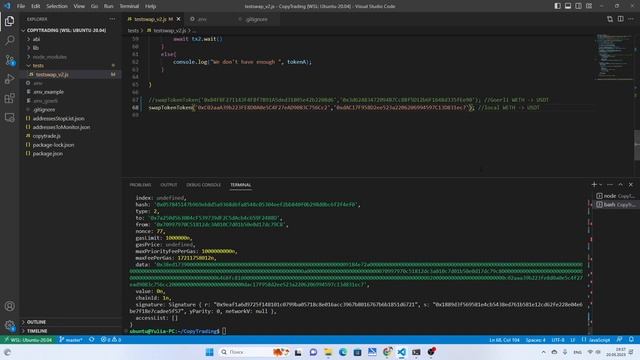Open Customize Layout icon in title bar
The image size is (640, 360).
tap(589, 6)
